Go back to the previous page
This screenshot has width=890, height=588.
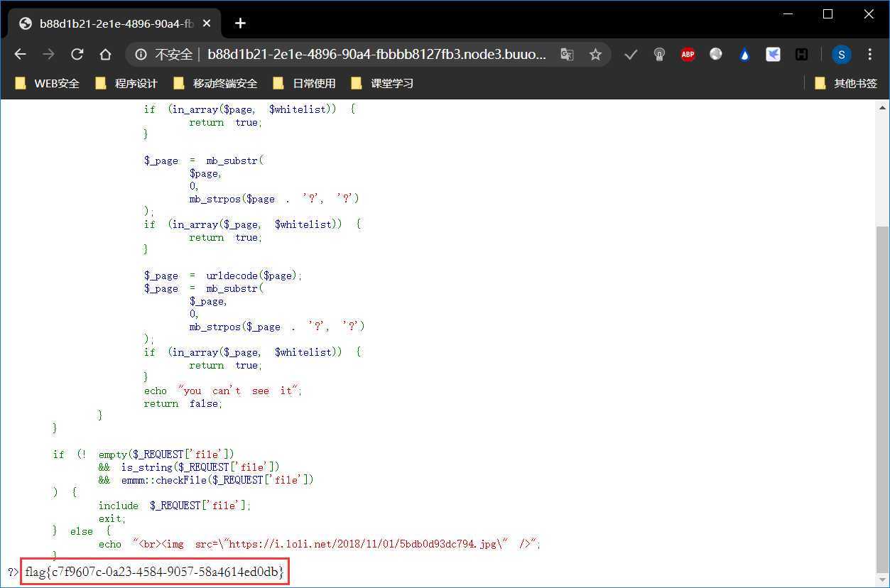(20, 55)
